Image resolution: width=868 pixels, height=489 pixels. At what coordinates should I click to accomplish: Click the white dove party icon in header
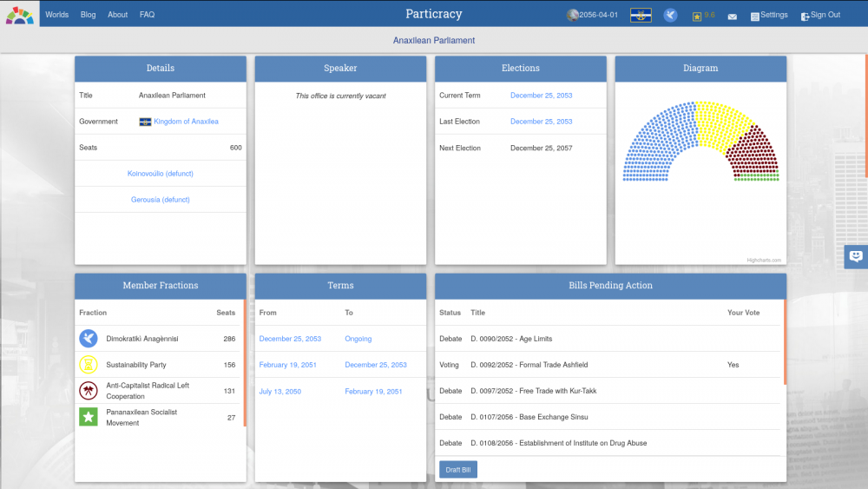(x=670, y=15)
